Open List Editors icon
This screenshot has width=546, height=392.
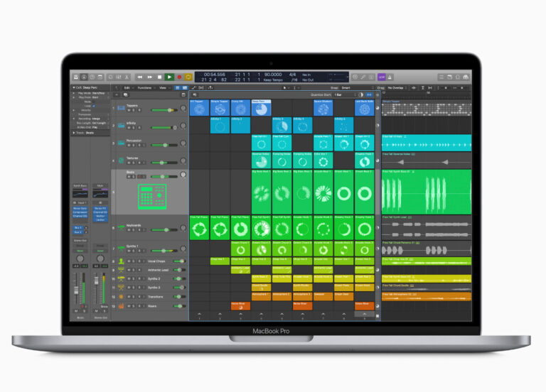[x=441, y=77]
